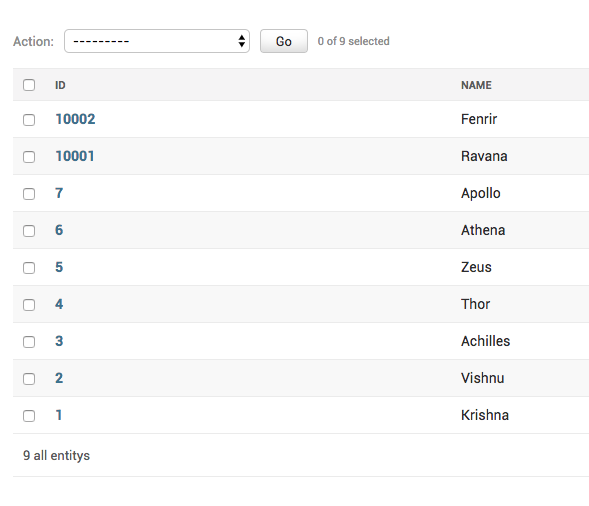
Task: Open the entity ID 1 link
Action: pyautogui.click(x=59, y=415)
